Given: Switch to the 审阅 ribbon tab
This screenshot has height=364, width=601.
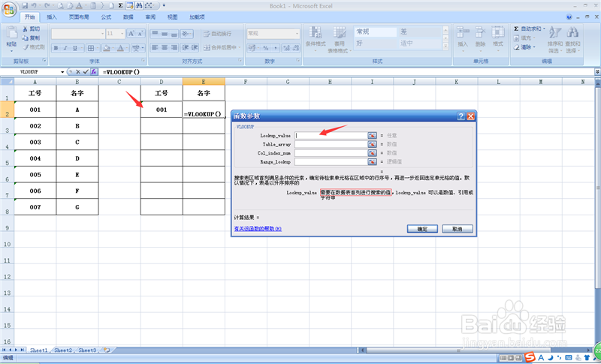Looking at the screenshot, I should point(151,17).
